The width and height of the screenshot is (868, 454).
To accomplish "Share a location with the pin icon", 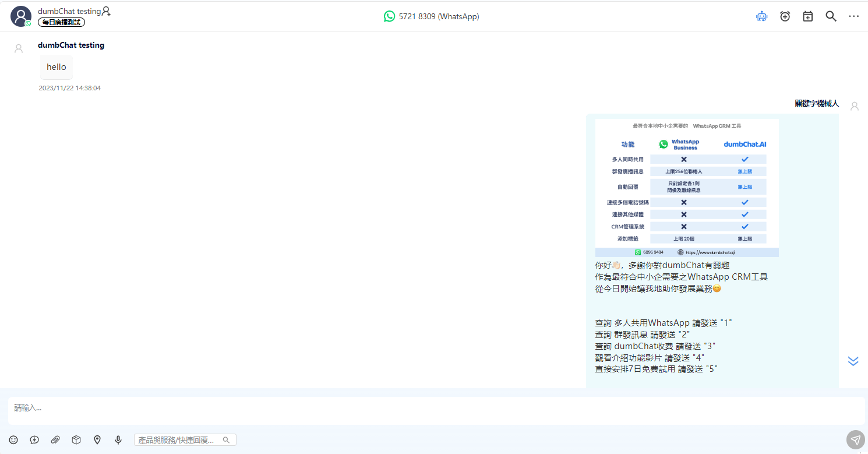I will click(x=97, y=440).
